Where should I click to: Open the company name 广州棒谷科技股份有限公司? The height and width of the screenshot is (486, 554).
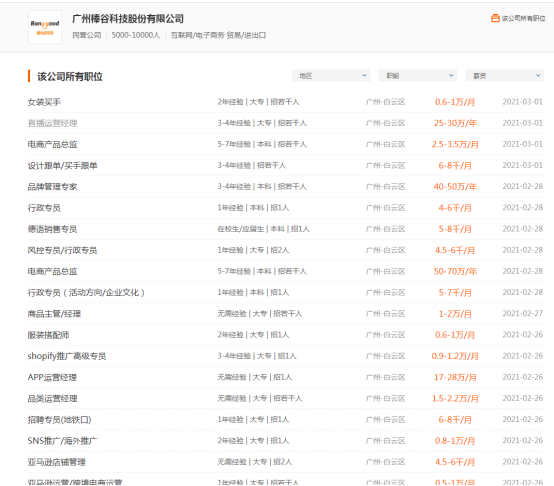128,19
